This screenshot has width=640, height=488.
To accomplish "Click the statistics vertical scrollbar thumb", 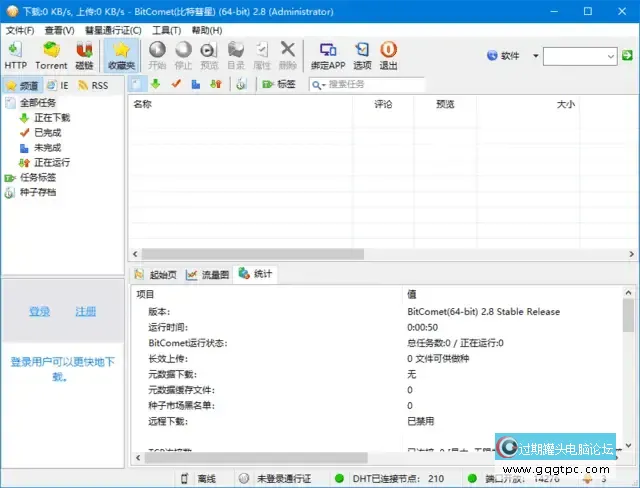I will coord(628,315).
